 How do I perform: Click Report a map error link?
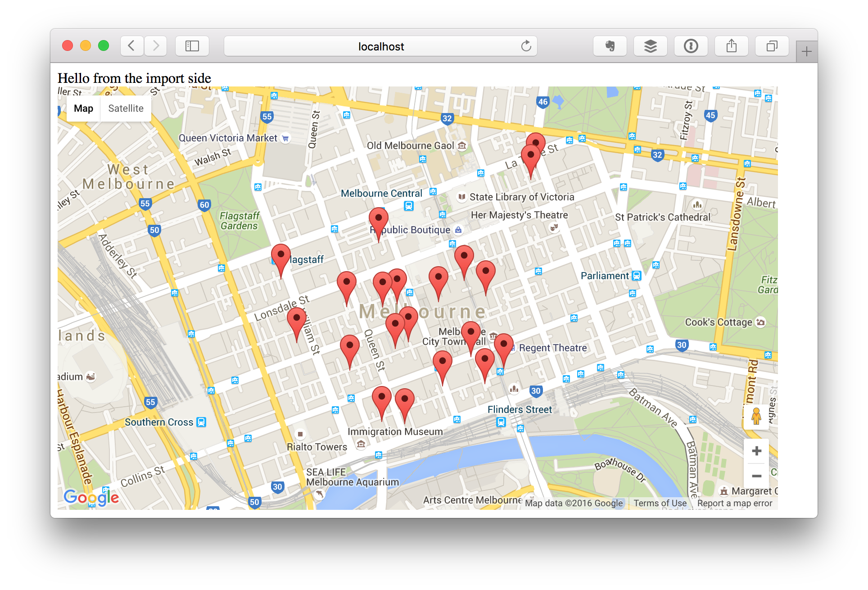[x=734, y=503]
